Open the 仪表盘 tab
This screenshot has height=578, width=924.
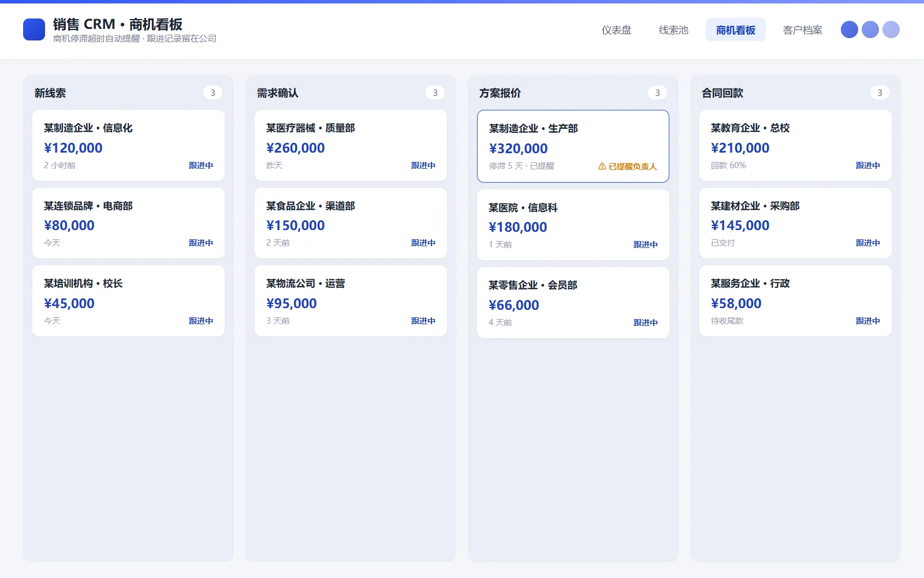(x=617, y=30)
